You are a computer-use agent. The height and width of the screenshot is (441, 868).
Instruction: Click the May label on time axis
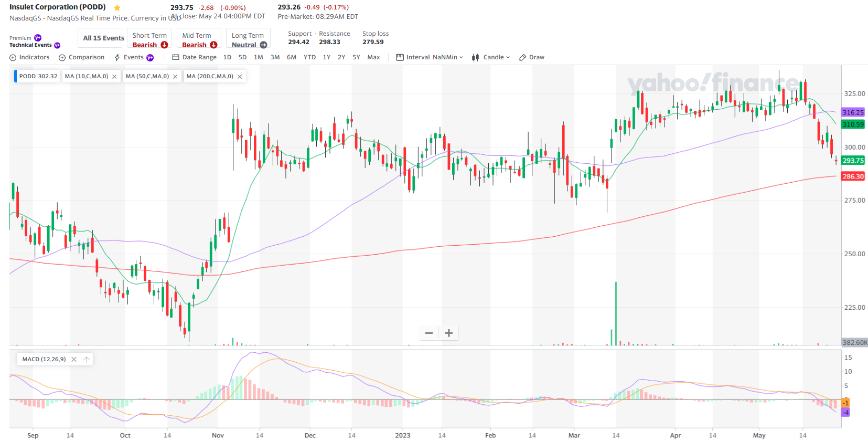(x=759, y=435)
